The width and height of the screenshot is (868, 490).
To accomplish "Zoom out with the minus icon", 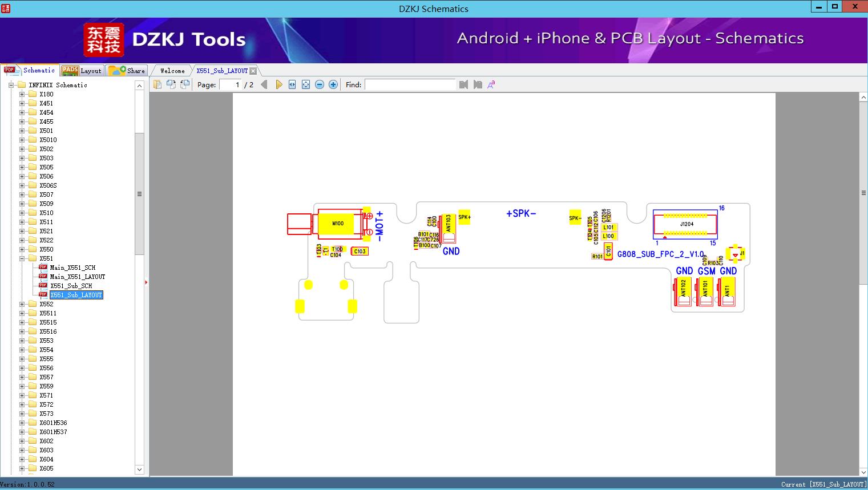I will (320, 84).
